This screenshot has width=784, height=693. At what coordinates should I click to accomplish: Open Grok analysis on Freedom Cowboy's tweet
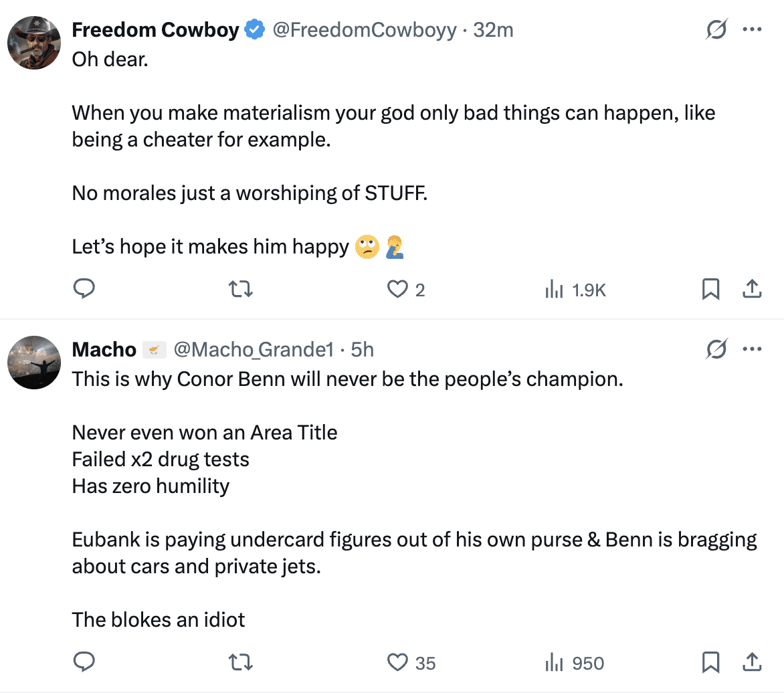pos(716,29)
